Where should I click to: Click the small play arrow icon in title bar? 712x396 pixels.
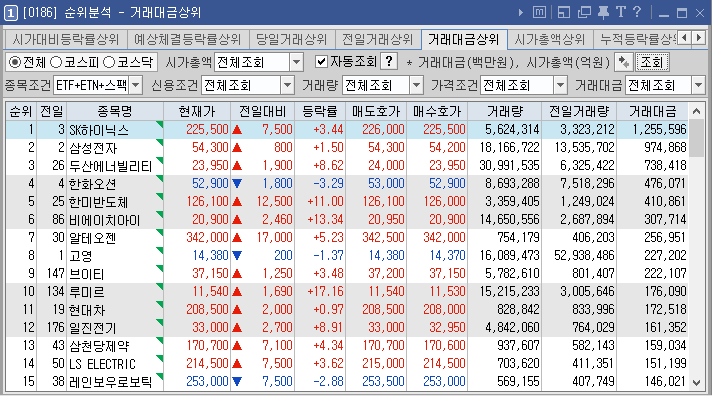click(520, 13)
